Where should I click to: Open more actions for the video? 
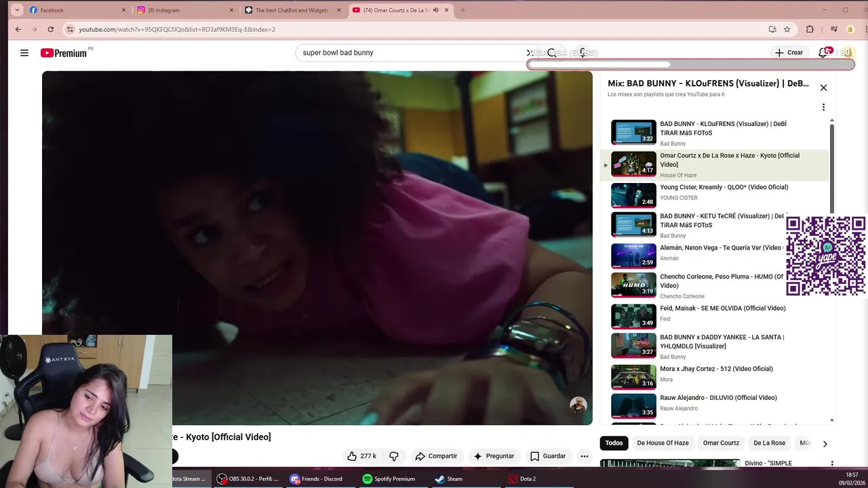[584, 456]
